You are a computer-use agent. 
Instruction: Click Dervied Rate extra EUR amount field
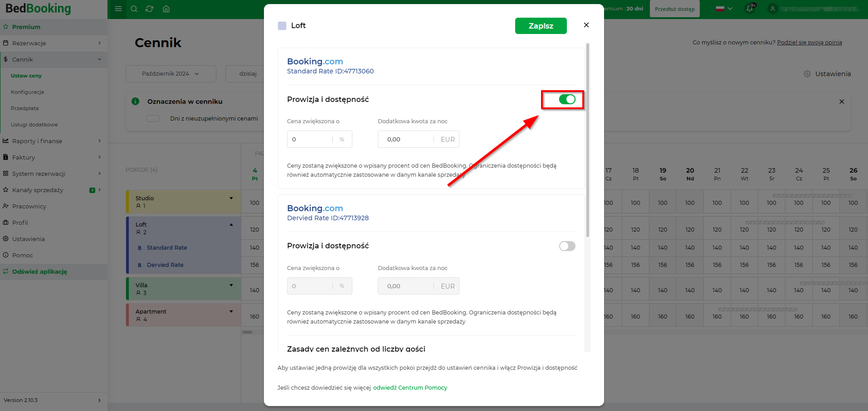(419, 286)
